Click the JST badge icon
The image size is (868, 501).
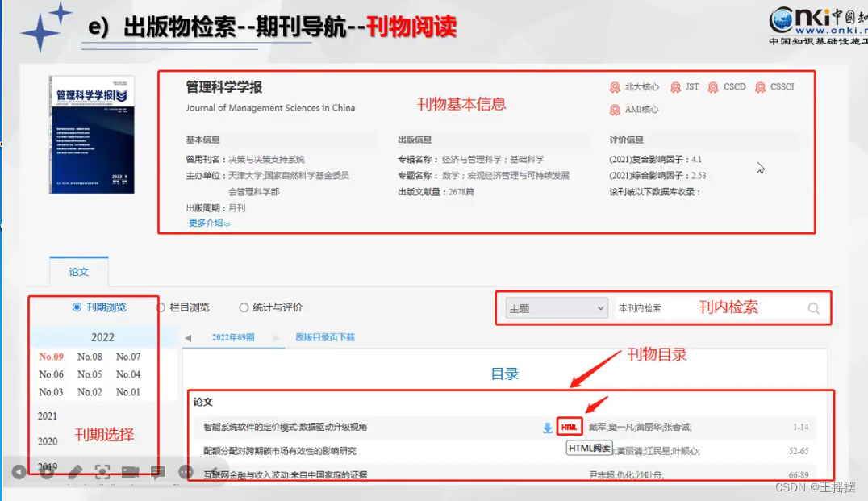675,87
